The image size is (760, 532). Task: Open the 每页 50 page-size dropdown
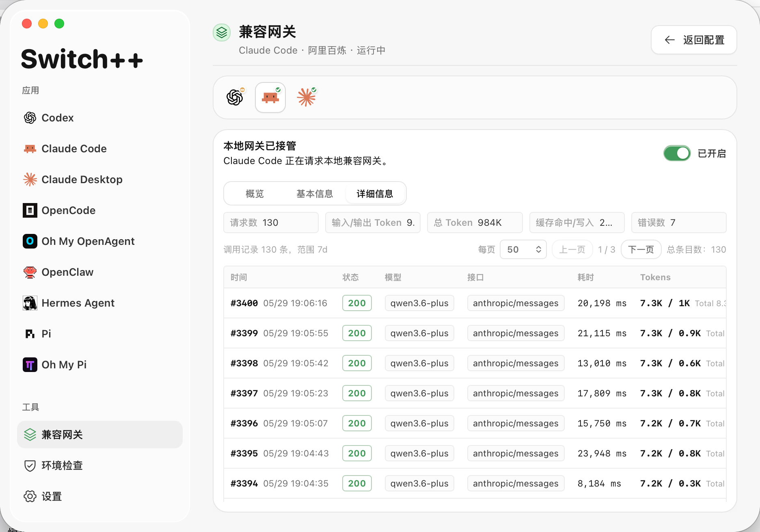pyautogui.click(x=523, y=249)
